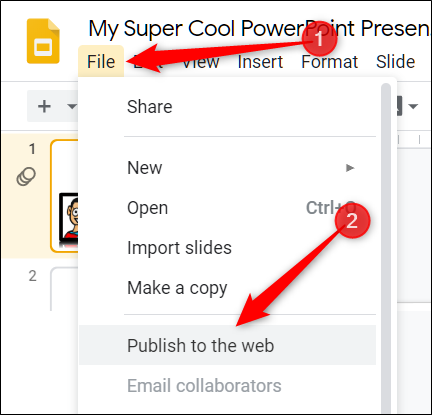Screen dimensions: 432x415
Task: Click the slide transition icon beside slide 1
Action: (26, 176)
